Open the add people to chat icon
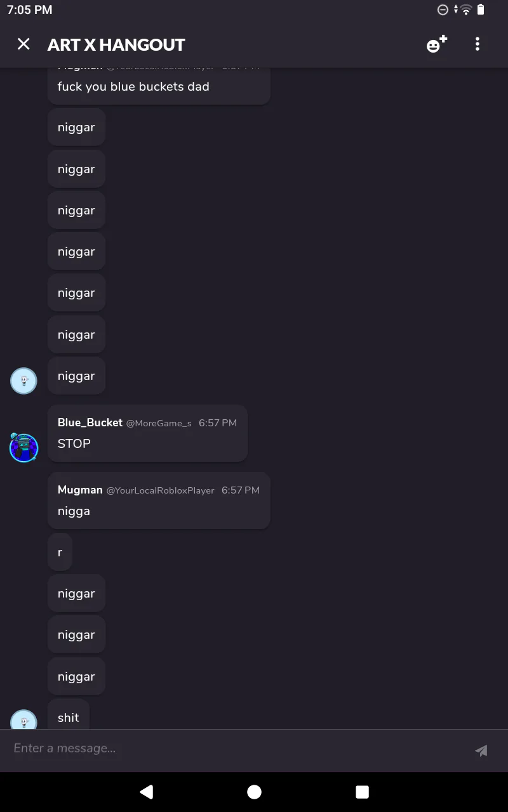The width and height of the screenshot is (508, 812). 437,44
